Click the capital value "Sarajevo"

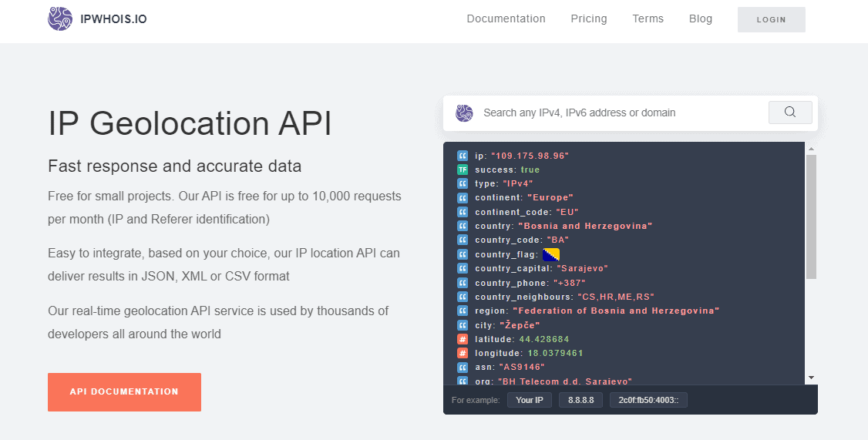pos(582,268)
